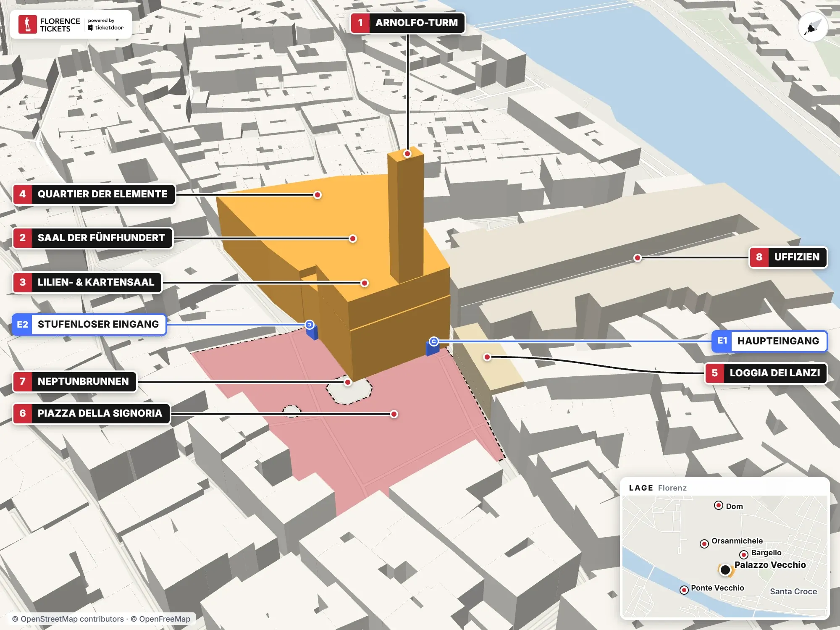Click the Ponte Vecchio marker in the mini map
This screenshot has width=840, height=630.
684,590
